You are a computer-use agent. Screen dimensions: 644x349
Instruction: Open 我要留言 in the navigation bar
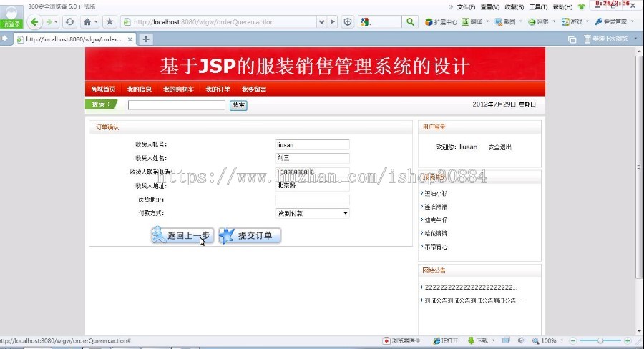tap(254, 89)
